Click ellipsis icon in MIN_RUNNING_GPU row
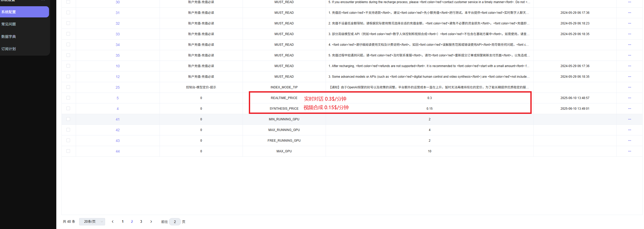The image size is (644, 229). point(629,119)
